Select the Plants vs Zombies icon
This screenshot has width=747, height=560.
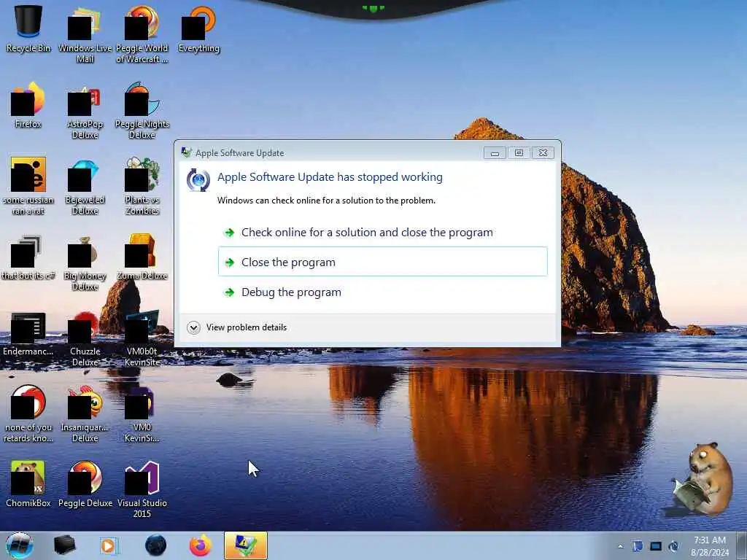[142, 187]
